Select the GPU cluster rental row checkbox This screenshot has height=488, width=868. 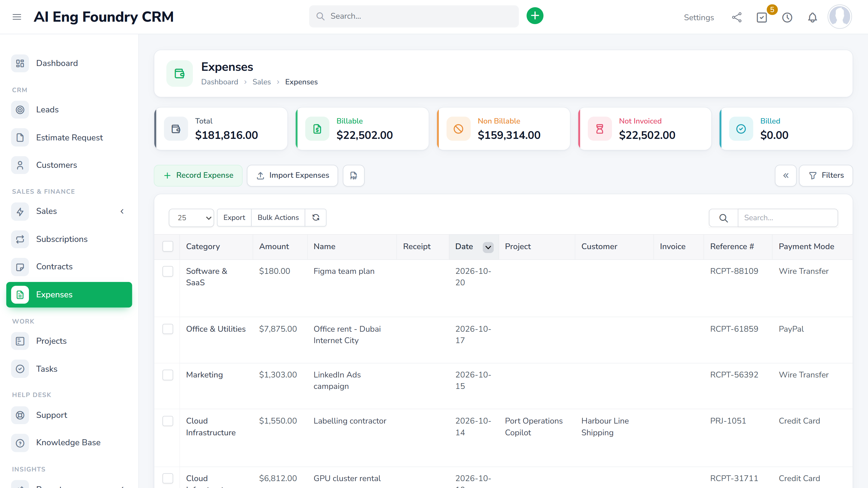click(x=168, y=478)
